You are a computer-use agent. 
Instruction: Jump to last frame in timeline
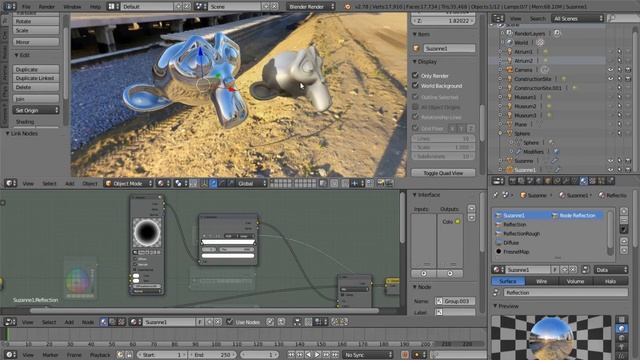[335, 355]
